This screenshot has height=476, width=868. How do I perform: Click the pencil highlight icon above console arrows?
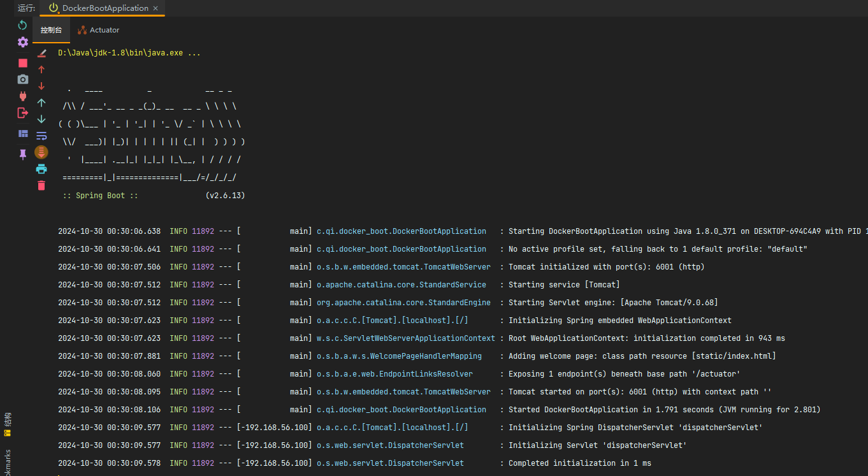(x=41, y=53)
